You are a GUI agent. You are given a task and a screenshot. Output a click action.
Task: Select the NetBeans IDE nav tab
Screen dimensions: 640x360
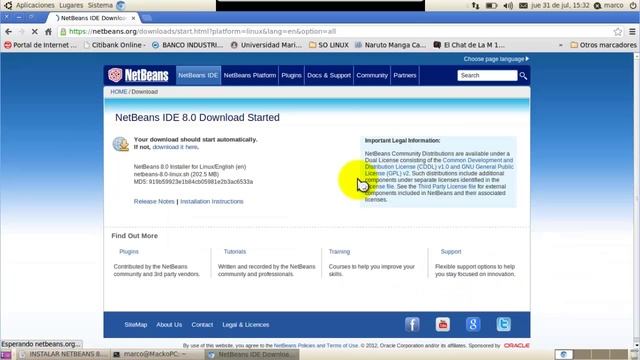(198, 76)
